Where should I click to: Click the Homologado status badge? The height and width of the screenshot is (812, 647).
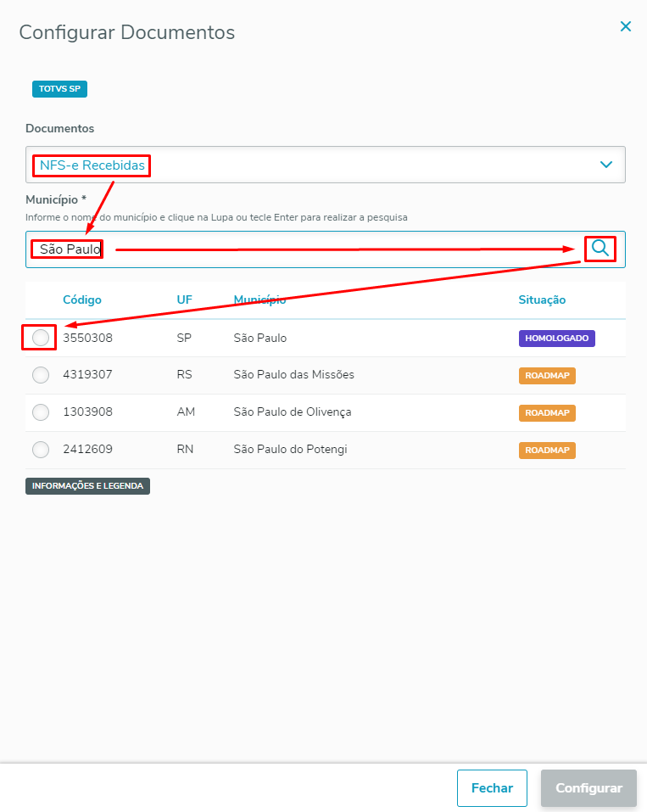click(x=557, y=338)
